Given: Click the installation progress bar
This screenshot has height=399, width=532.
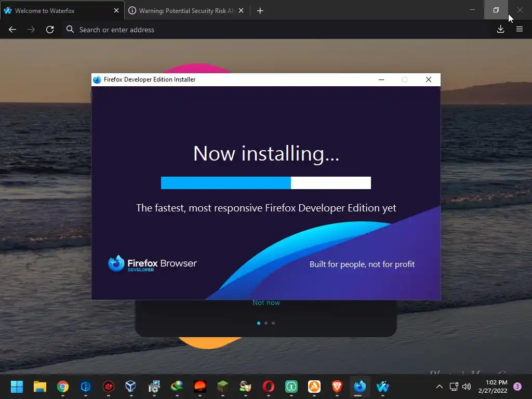Looking at the screenshot, I should pyautogui.click(x=265, y=183).
